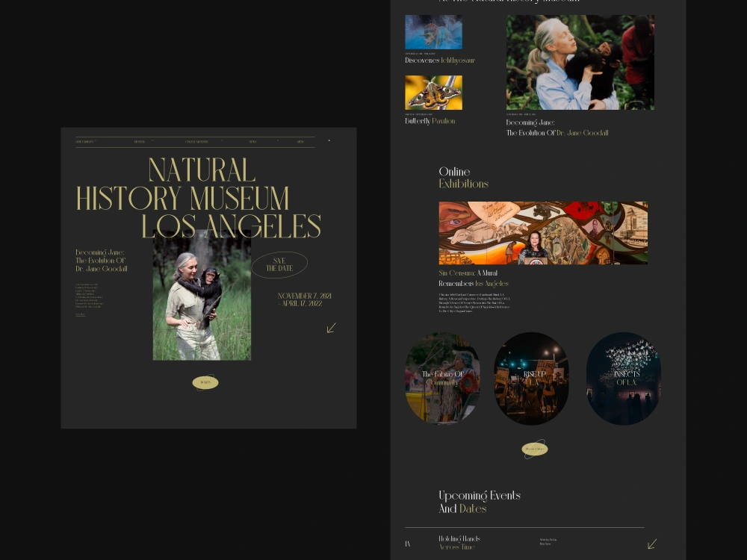Click the "Sin Censura" mural image
Image resolution: width=747 pixels, height=560 pixels.
click(543, 232)
